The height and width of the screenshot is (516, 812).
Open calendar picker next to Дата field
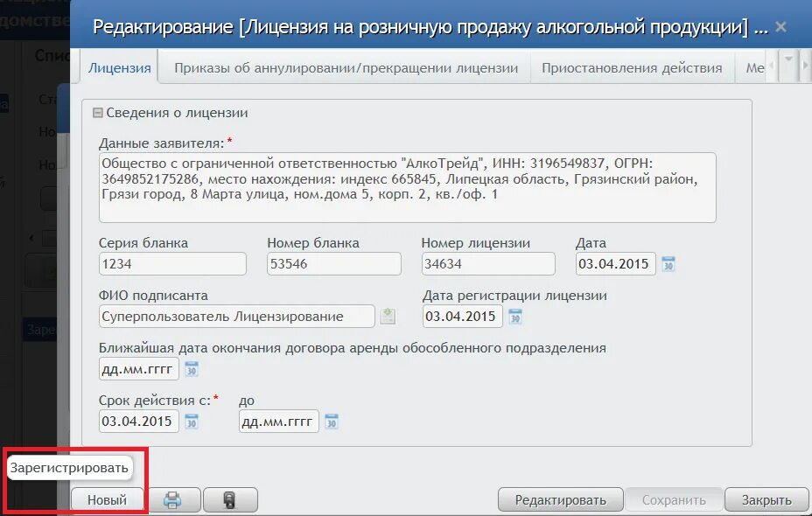click(x=668, y=264)
